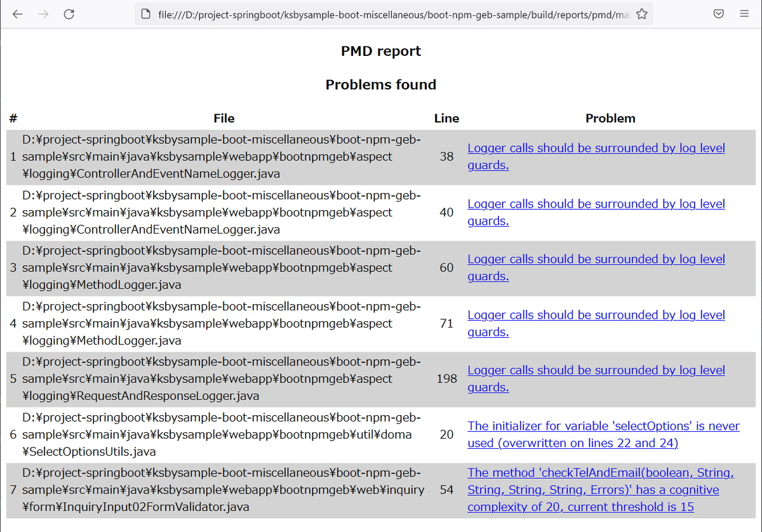Open the Pocket save icon

[x=718, y=14]
